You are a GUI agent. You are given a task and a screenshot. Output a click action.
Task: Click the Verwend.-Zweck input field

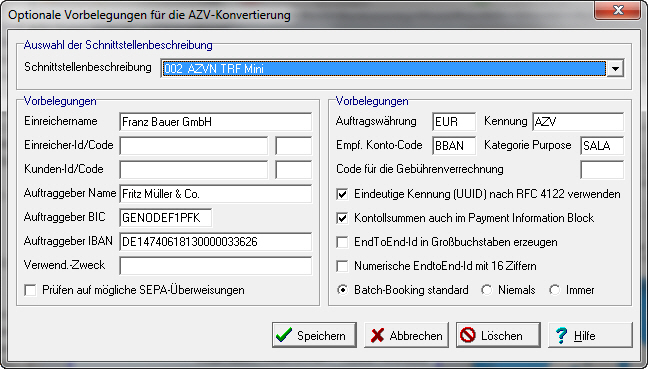coord(215,266)
